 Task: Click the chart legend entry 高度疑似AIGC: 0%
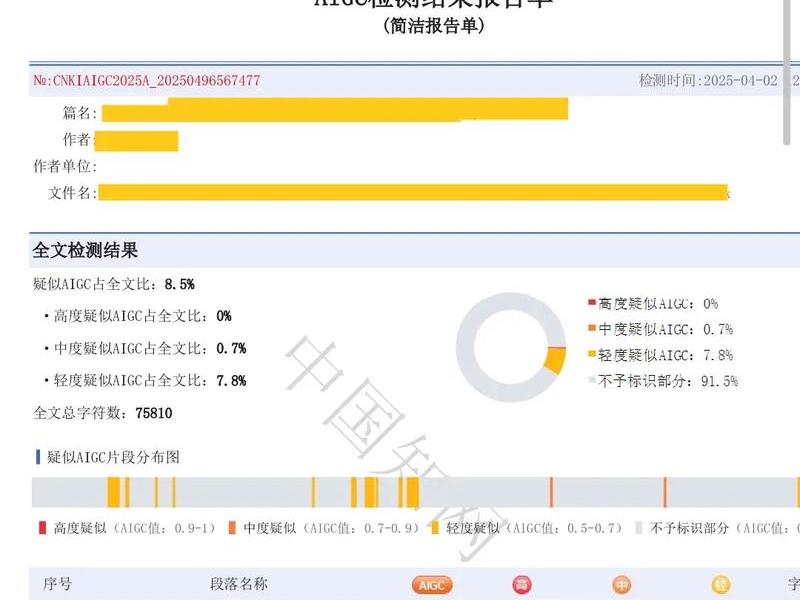point(653,304)
